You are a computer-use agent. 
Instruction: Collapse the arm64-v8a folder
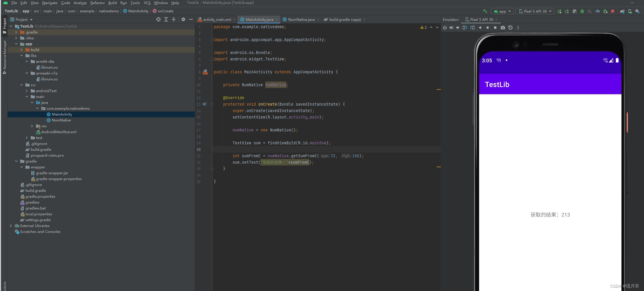point(27,62)
